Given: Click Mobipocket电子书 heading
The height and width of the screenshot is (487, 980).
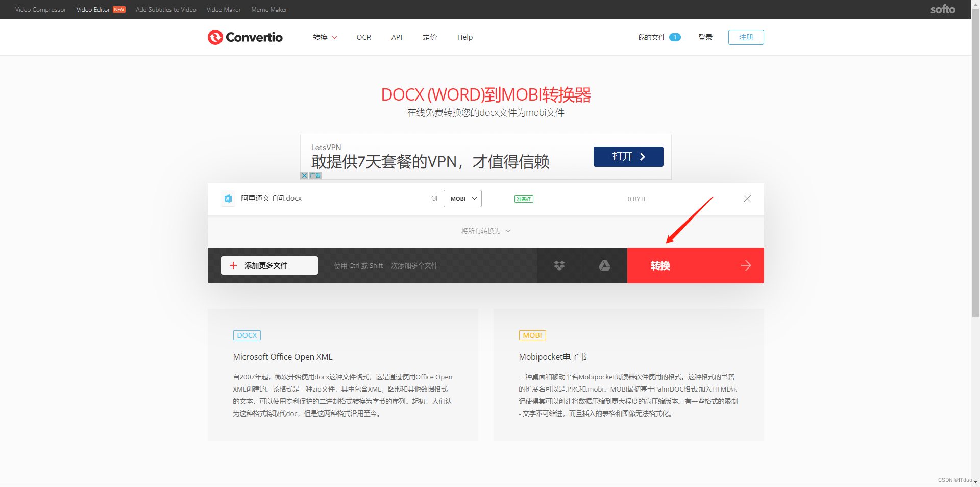Looking at the screenshot, I should [553, 357].
